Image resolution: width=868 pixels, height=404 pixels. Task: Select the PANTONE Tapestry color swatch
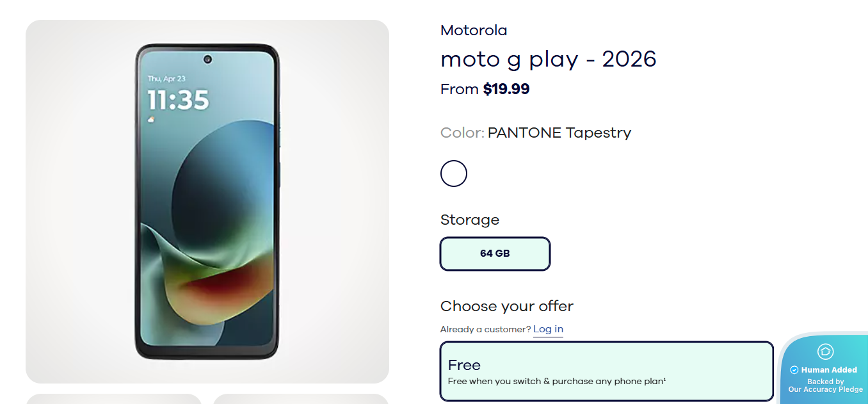tap(454, 174)
